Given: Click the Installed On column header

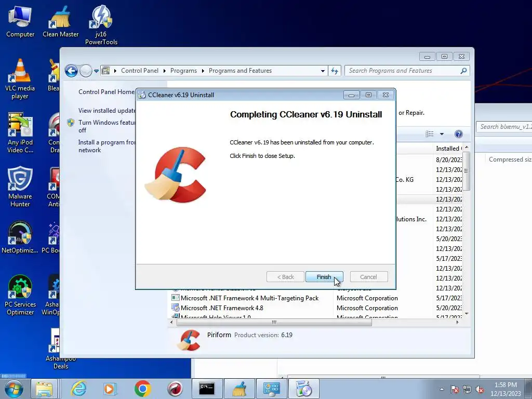Looking at the screenshot, I should pos(448,148).
